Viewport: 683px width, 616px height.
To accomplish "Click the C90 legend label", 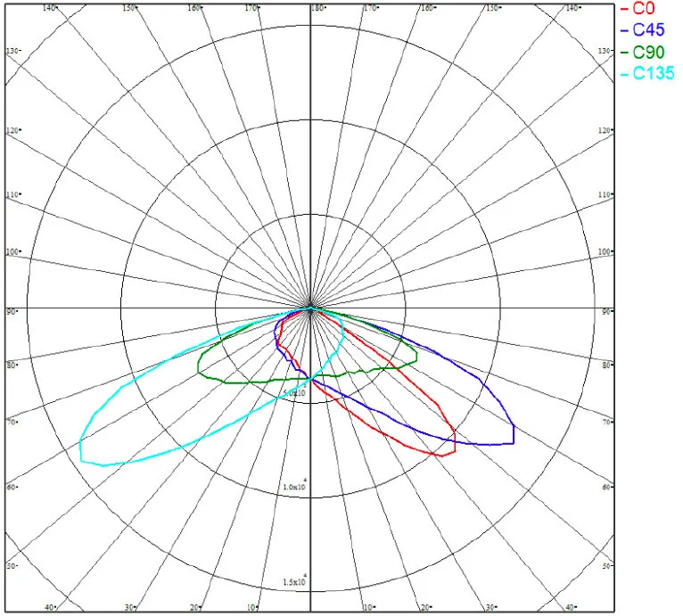I will [x=648, y=52].
